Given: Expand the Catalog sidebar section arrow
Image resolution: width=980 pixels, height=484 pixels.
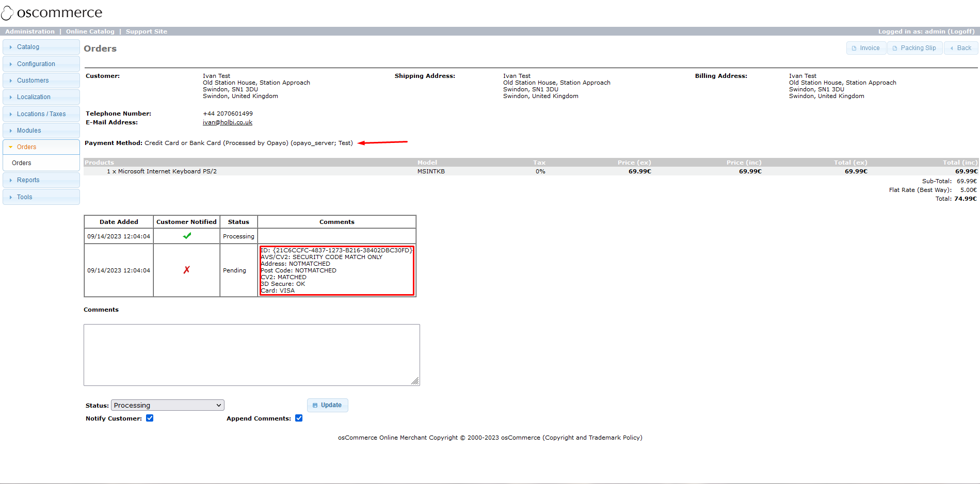Looking at the screenshot, I should pos(10,47).
